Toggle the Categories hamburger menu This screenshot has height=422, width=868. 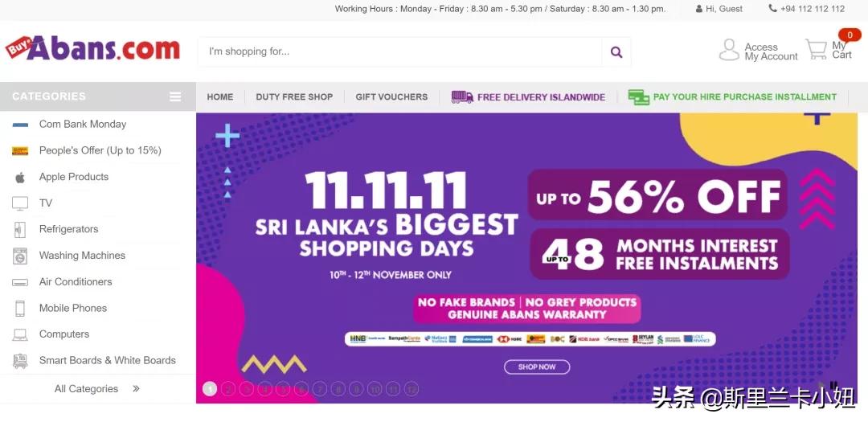[175, 97]
